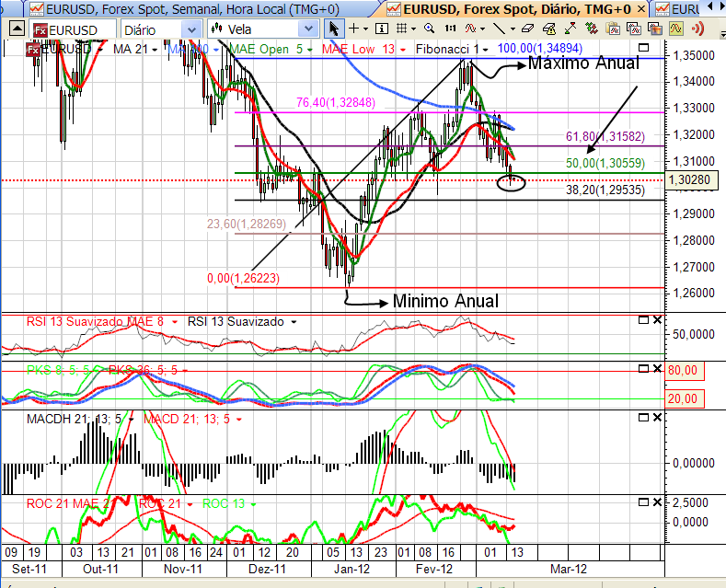Screen dimensions: 726x588
Task: Open the Vela chart type dropdown
Action: coord(308,29)
